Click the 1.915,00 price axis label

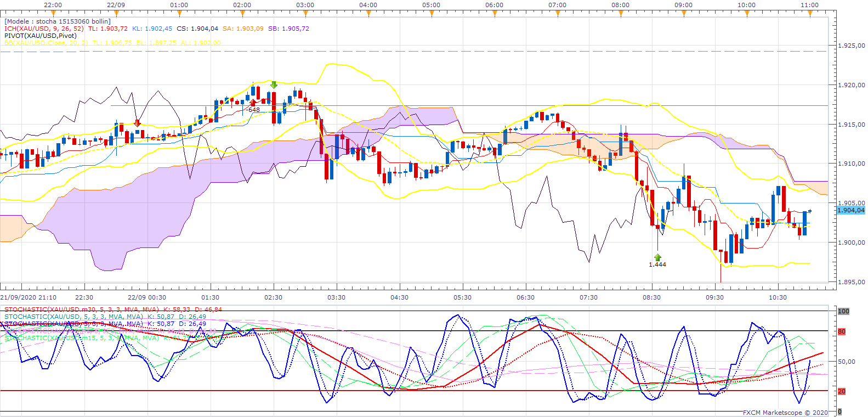pos(852,125)
